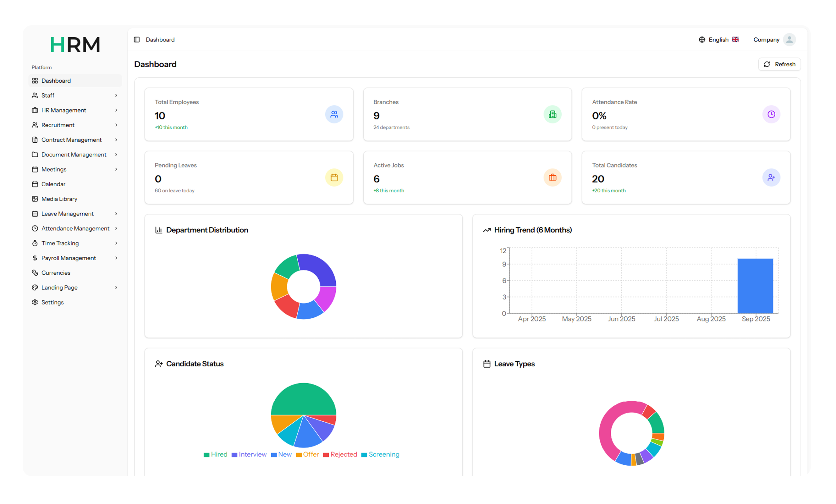Click the HR Management briefcase icon
Image resolution: width=836 pixels, height=504 pixels.
click(35, 110)
